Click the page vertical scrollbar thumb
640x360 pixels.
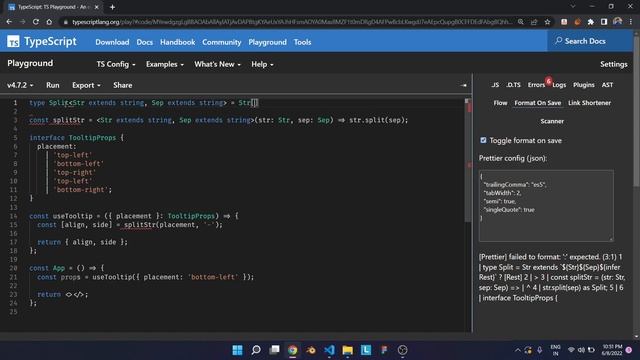click(636, 110)
